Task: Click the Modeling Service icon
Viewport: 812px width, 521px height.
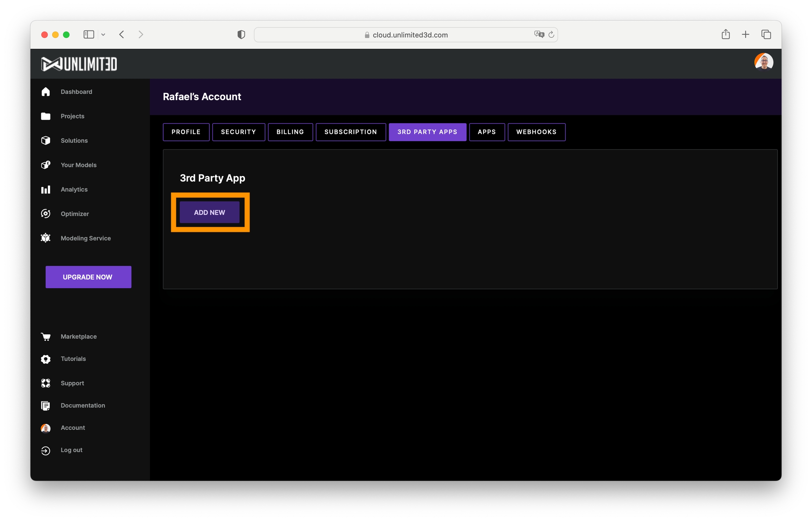Action: point(46,238)
